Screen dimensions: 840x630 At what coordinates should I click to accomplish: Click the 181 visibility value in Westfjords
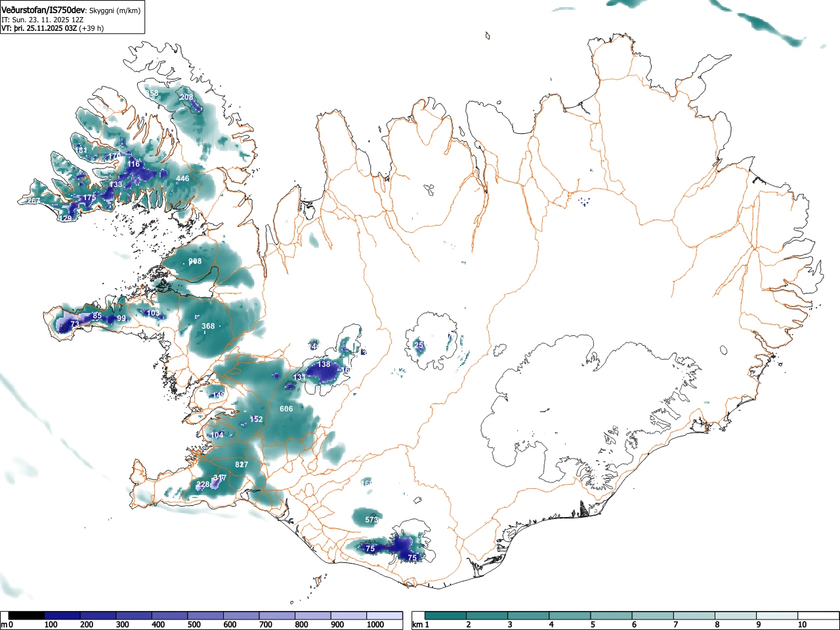coord(81,150)
